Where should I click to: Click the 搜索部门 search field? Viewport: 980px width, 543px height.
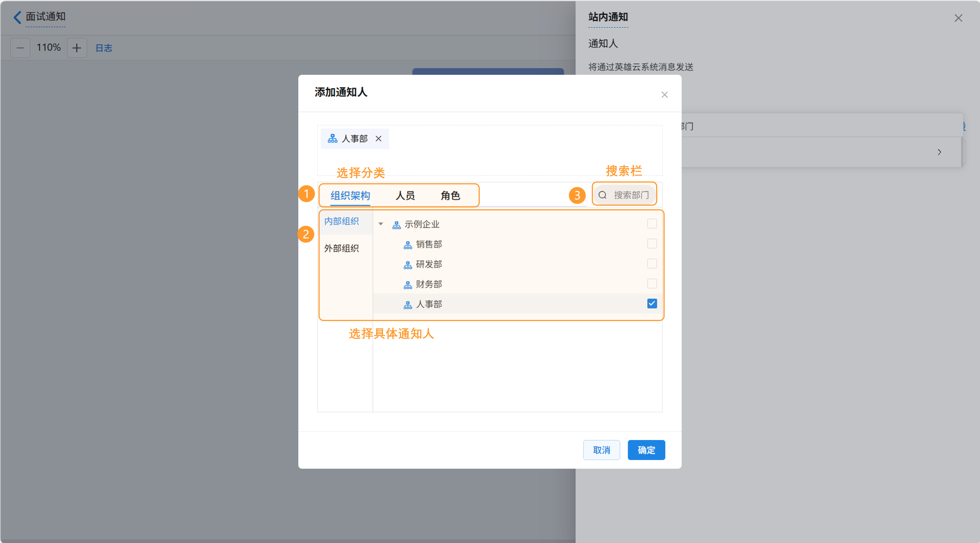click(x=631, y=195)
